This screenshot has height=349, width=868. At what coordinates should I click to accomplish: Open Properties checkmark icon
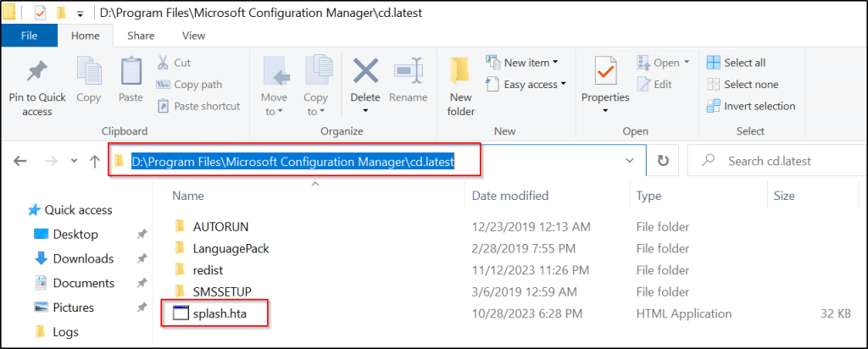coord(605,71)
